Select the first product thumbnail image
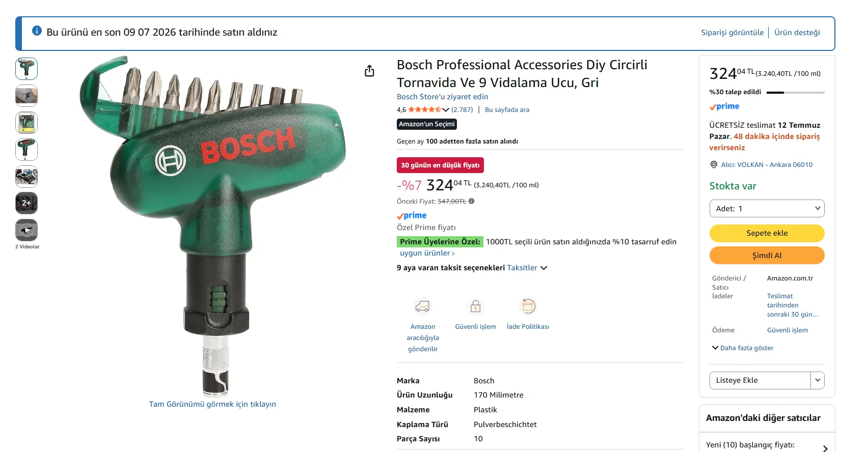Screen dimensions: 868x452 [26, 69]
